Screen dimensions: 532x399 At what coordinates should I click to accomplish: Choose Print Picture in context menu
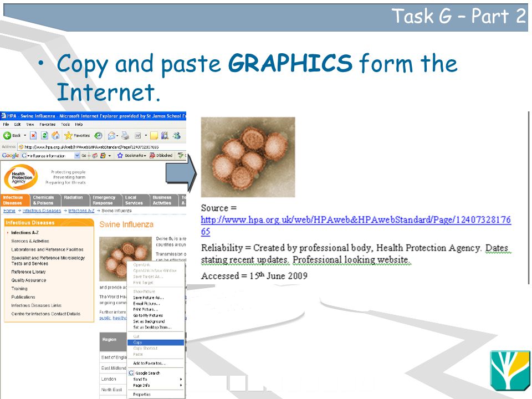tap(156, 309)
